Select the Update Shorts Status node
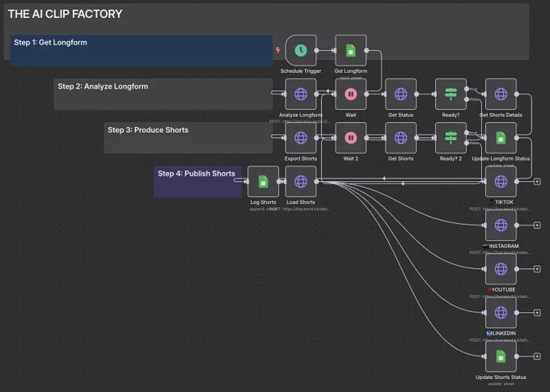The width and height of the screenshot is (550, 392). click(501, 356)
